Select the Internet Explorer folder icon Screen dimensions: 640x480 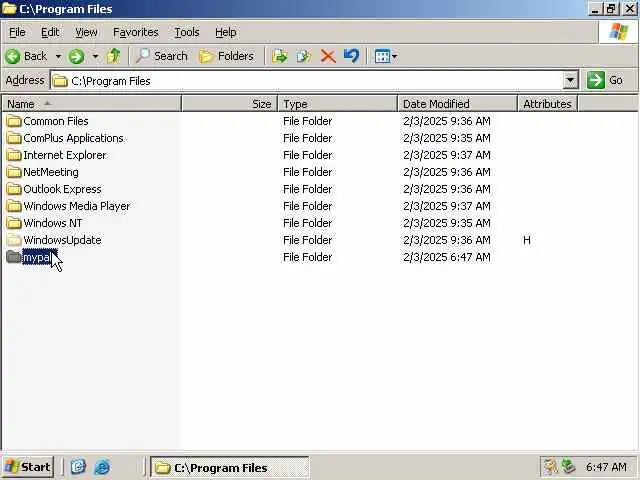(x=14, y=155)
